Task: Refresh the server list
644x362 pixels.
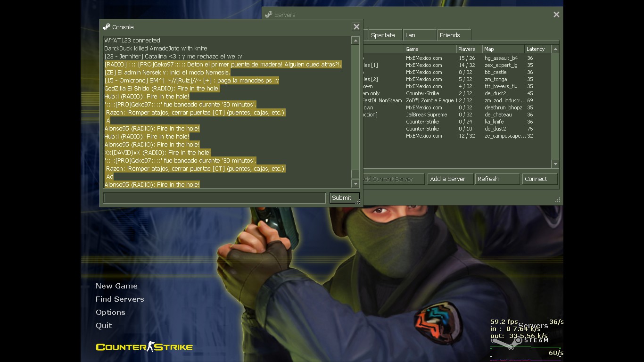Action: pyautogui.click(x=497, y=179)
